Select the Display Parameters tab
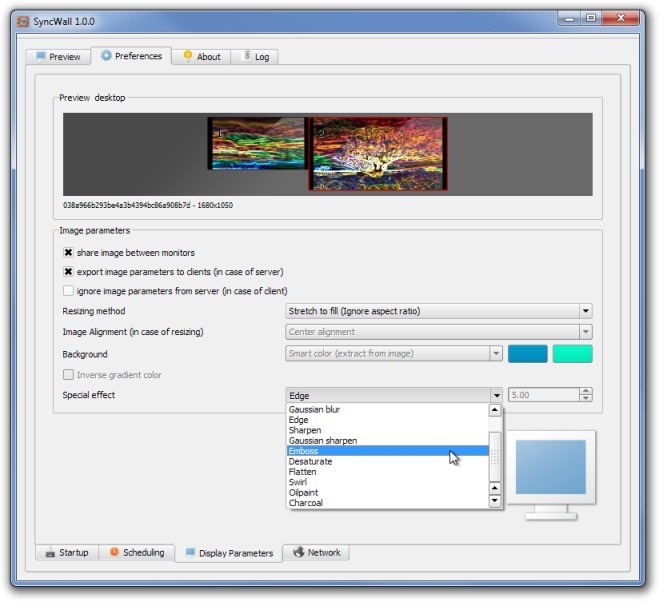Image resolution: width=660 pixels, height=602 pixels. tap(229, 553)
